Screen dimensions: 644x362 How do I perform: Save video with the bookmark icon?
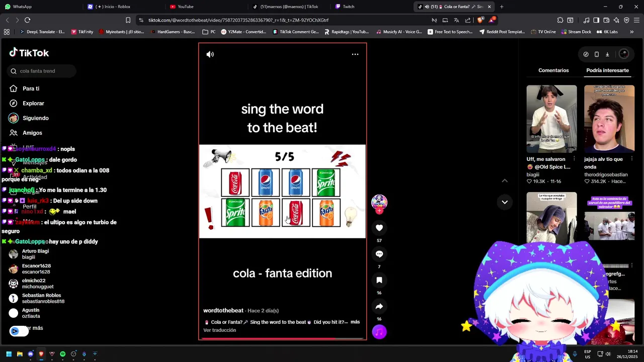[x=379, y=280]
